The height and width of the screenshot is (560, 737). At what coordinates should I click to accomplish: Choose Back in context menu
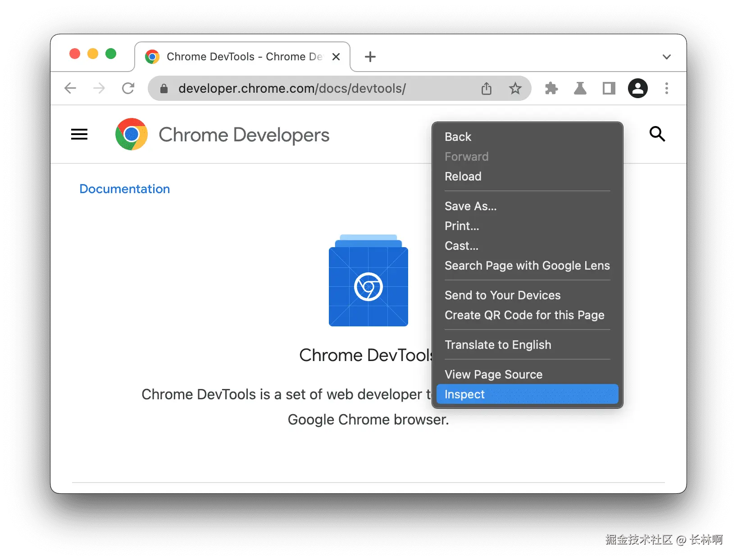[528, 137]
